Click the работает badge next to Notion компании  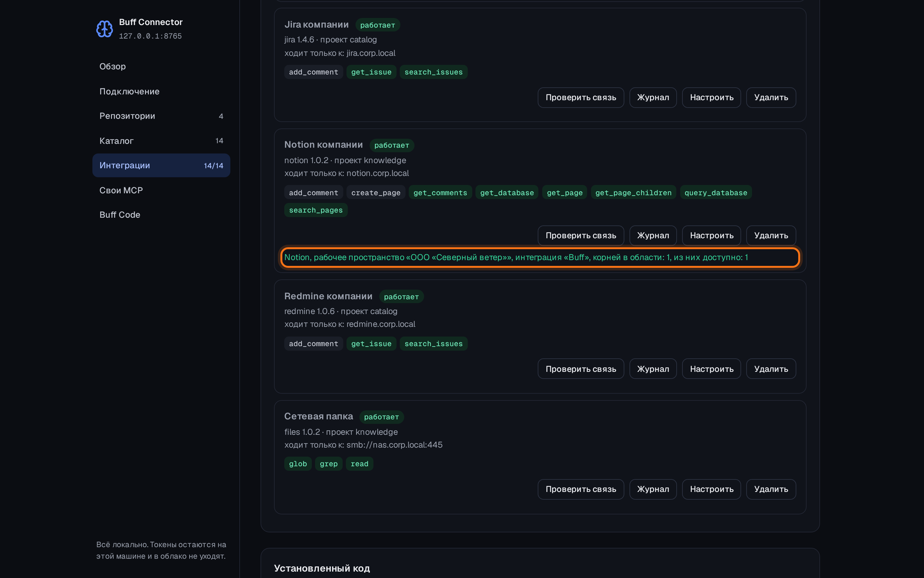(x=392, y=145)
